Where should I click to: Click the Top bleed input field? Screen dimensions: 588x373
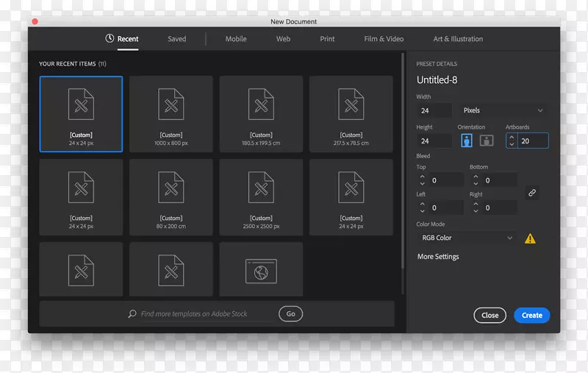click(446, 180)
